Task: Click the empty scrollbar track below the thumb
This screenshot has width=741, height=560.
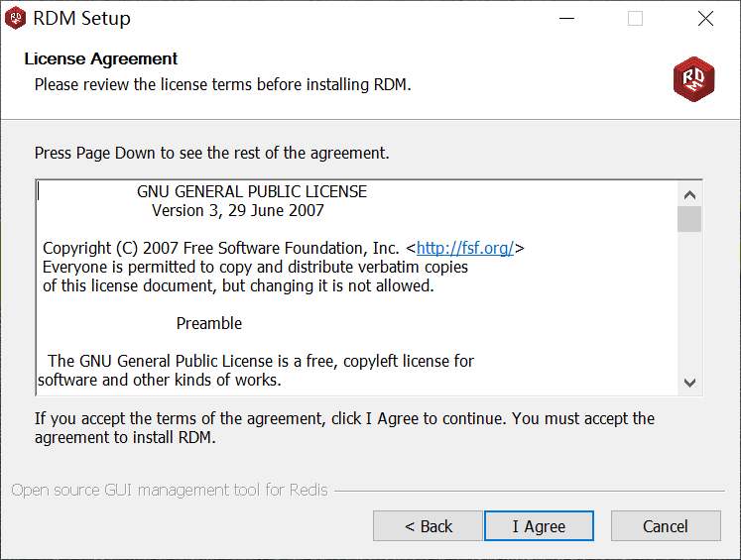Action: click(689, 307)
